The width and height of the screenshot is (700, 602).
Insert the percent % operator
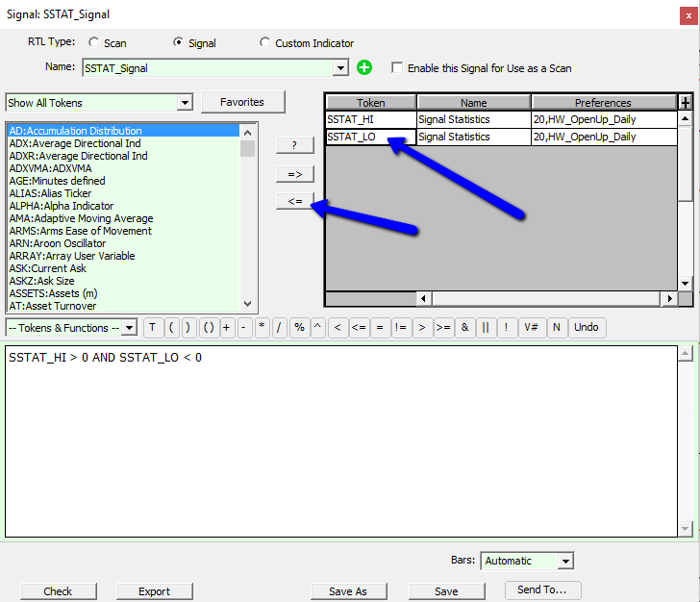(x=299, y=327)
